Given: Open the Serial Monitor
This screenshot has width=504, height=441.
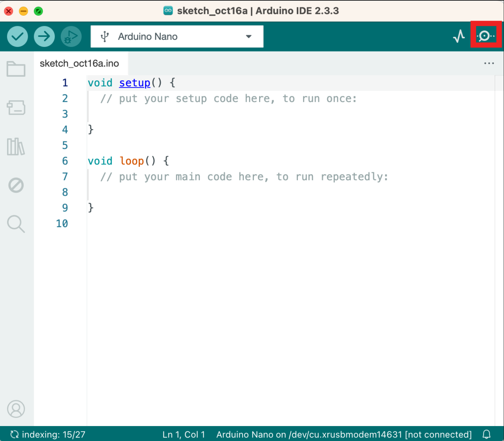Looking at the screenshot, I should (x=486, y=36).
